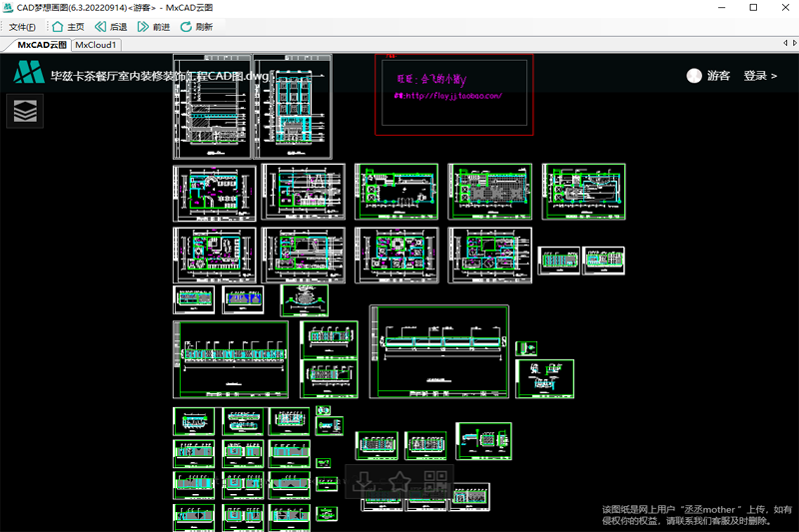Click the red-bordered title block with magenta text

454,94
